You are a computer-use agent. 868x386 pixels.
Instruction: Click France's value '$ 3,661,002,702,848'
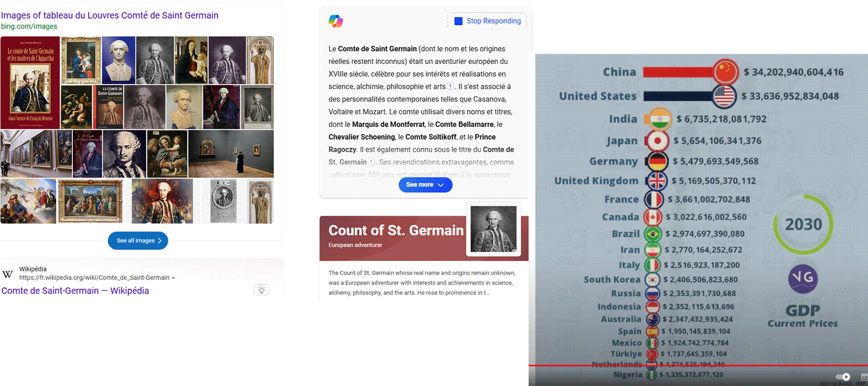point(709,199)
